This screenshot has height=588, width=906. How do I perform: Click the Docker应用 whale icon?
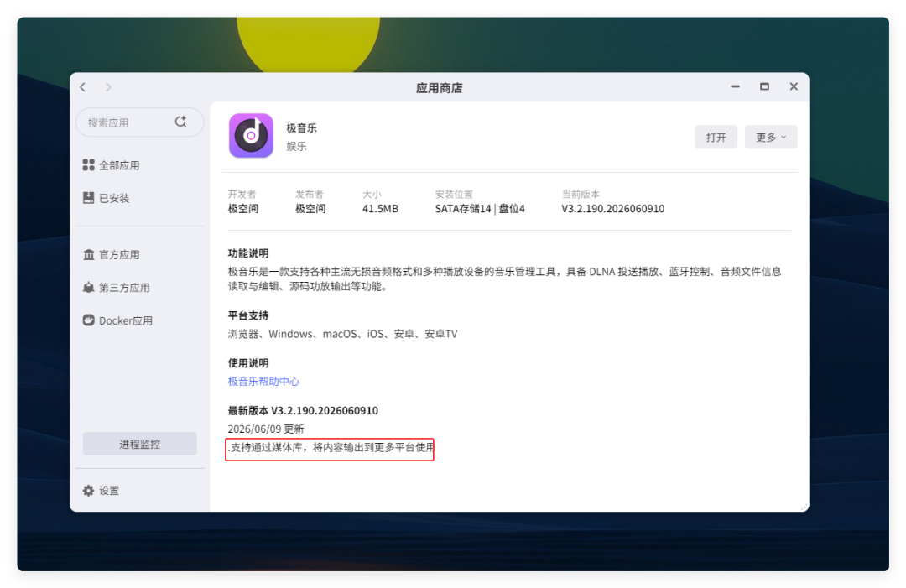click(88, 320)
